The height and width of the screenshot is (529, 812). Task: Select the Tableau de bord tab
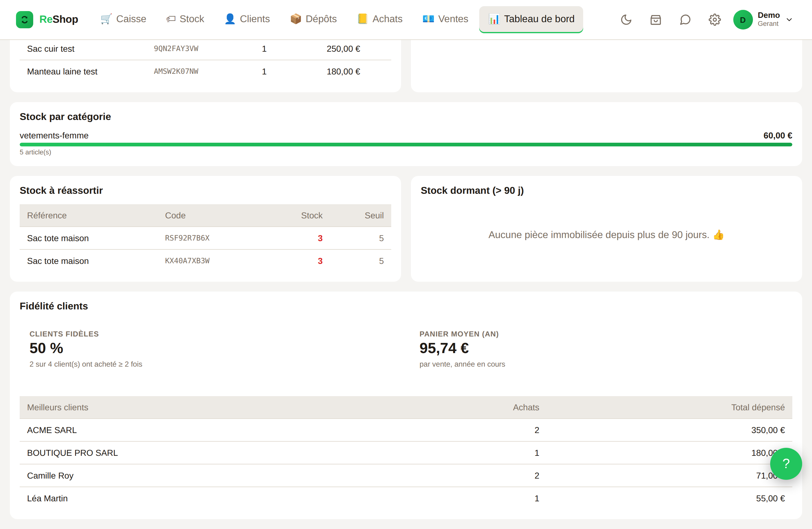point(531,19)
